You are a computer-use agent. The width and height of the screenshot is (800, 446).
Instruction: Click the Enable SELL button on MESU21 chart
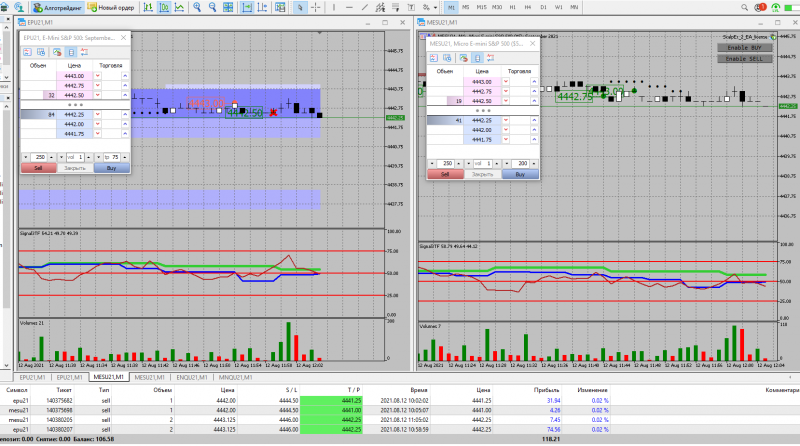coord(744,59)
